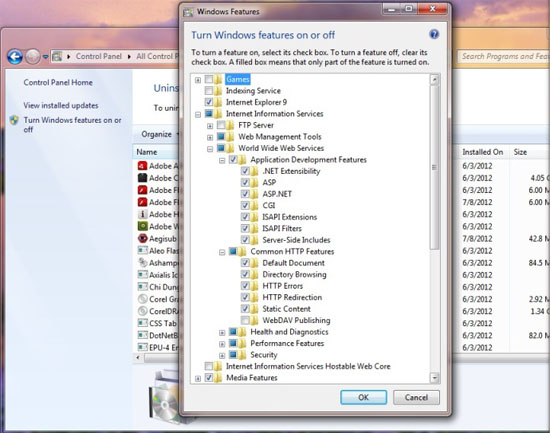550x433 pixels.
Task: Collapse World Wide Web Services node
Action: point(210,149)
